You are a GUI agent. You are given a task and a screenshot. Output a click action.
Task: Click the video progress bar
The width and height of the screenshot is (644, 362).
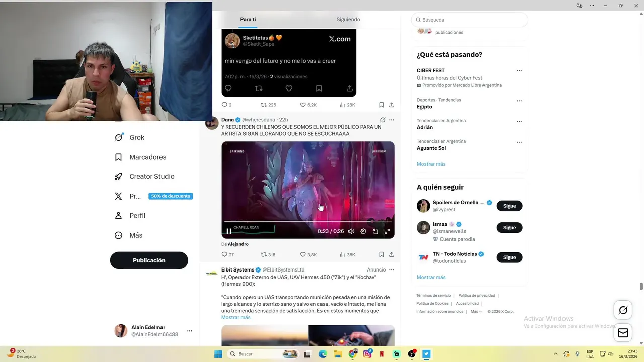coord(308,221)
